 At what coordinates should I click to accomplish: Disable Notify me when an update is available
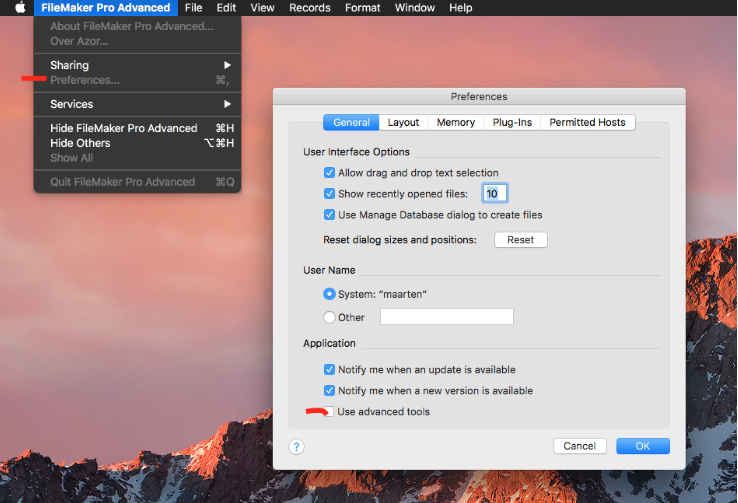pyautogui.click(x=329, y=370)
